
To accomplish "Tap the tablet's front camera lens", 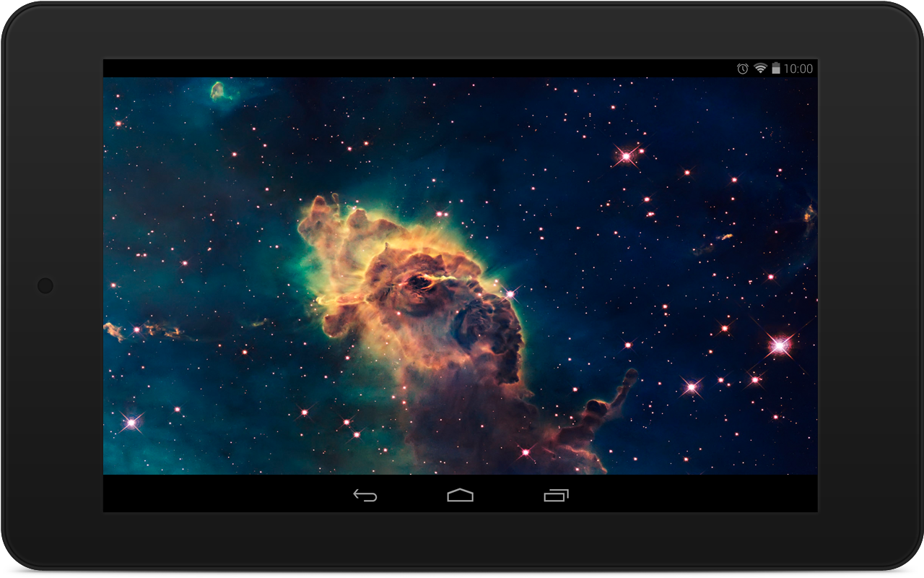I will tap(45, 285).
